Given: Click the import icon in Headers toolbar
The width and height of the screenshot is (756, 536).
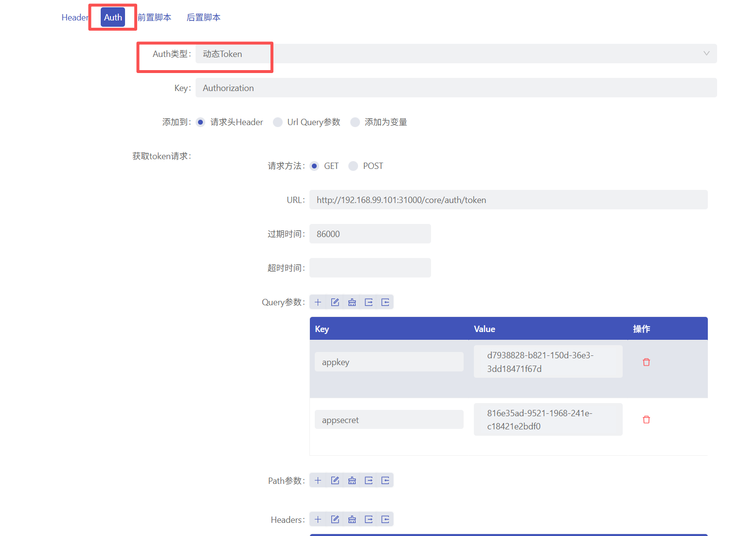Looking at the screenshot, I should (385, 519).
